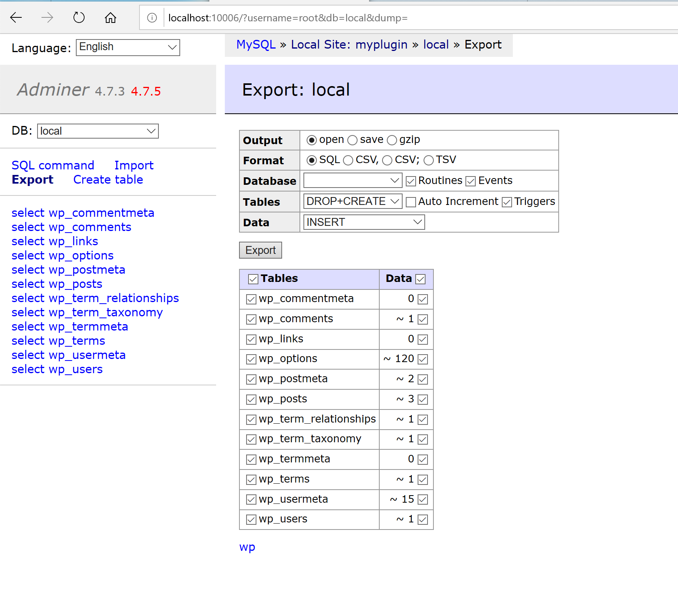The image size is (678, 616).
Task: Go to the browser Home icon
Action: click(x=111, y=17)
